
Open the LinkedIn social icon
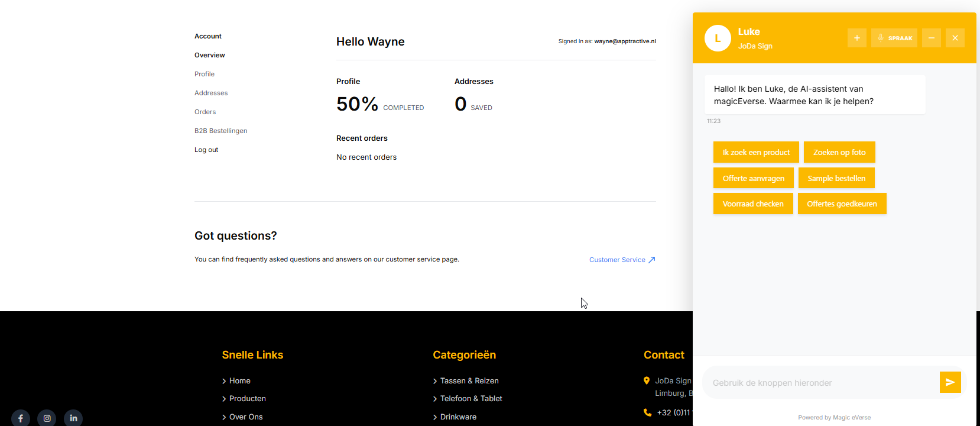pos(73,418)
